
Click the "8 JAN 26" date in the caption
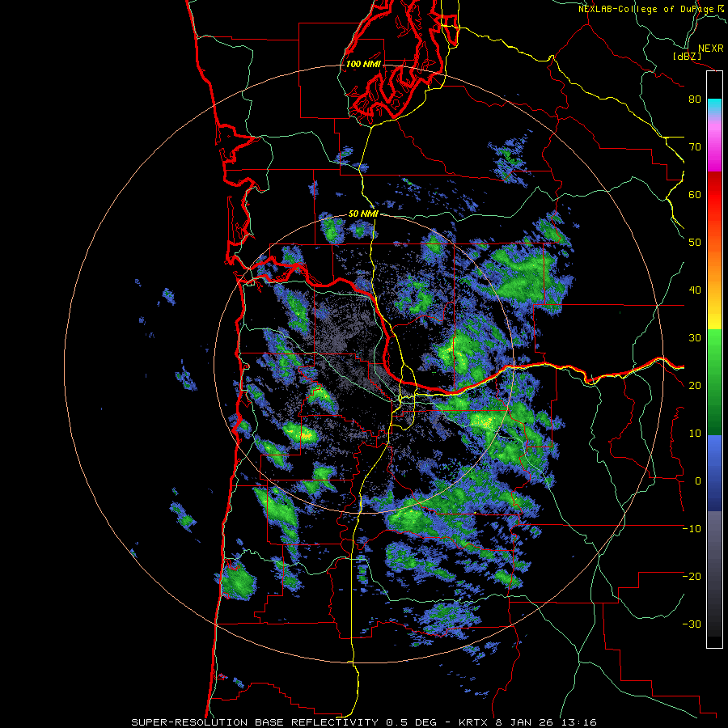[523, 722]
